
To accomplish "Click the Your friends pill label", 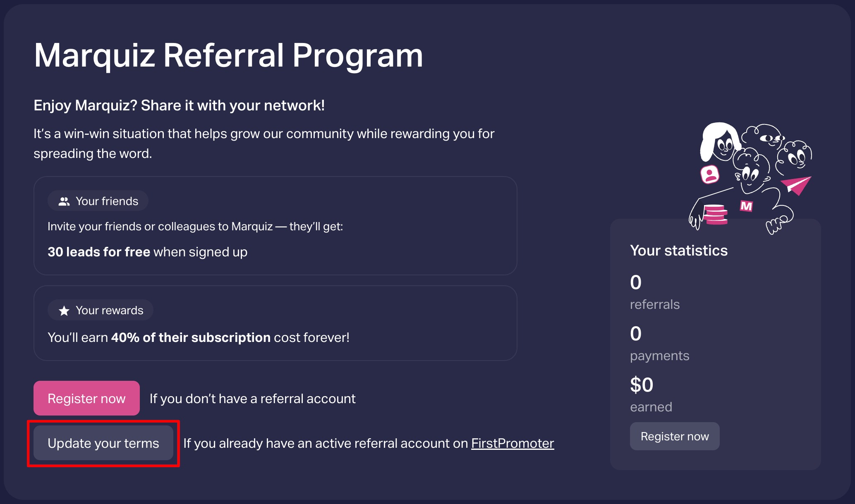I will [98, 201].
